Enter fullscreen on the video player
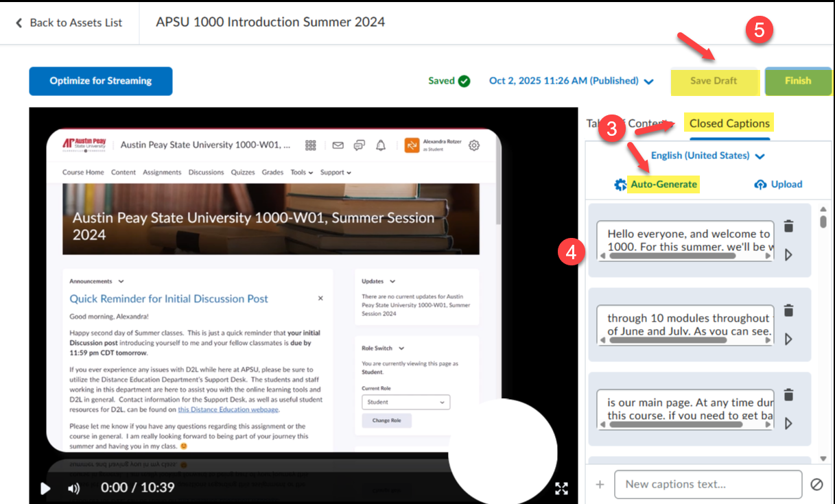 click(x=561, y=488)
